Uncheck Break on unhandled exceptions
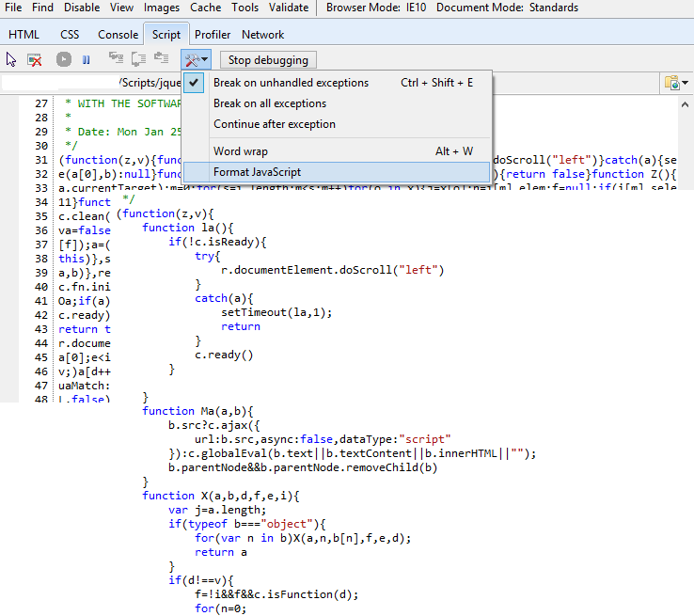 [290, 83]
